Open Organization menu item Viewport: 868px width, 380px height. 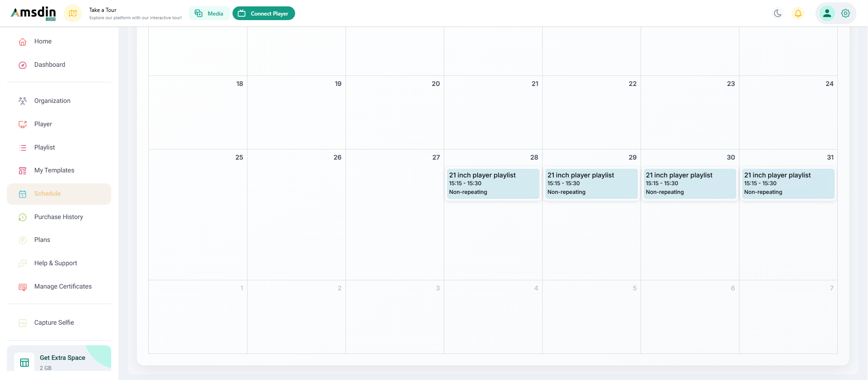click(x=52, y=101)
